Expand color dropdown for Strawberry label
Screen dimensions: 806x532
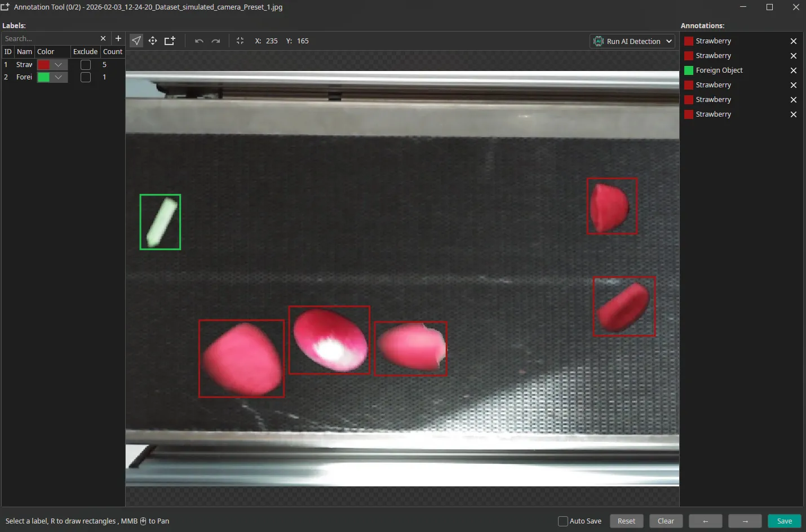[59, 65]
